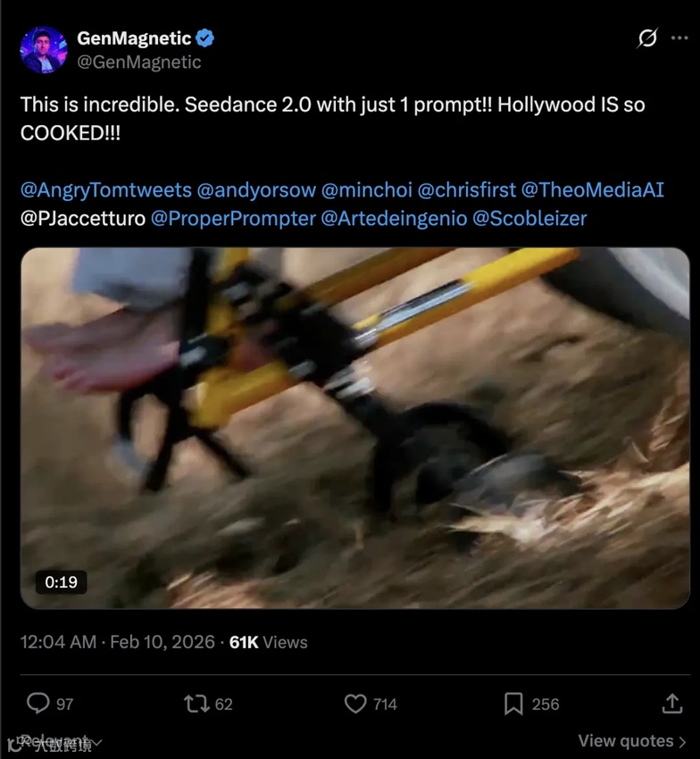700x759 pixels.
Task: Play the 0:19 video in the post
Action: click(354, 428)
